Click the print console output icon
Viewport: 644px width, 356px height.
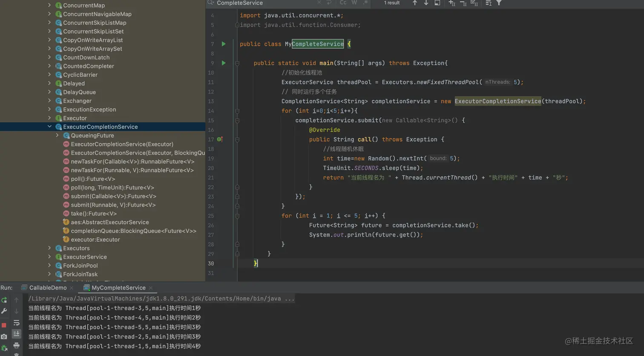tap(17, 345)
